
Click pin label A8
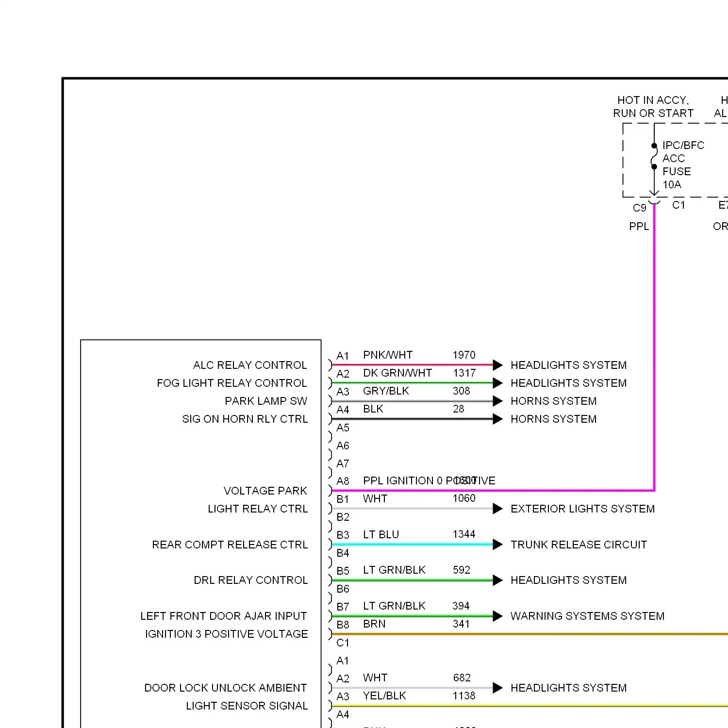343,481
